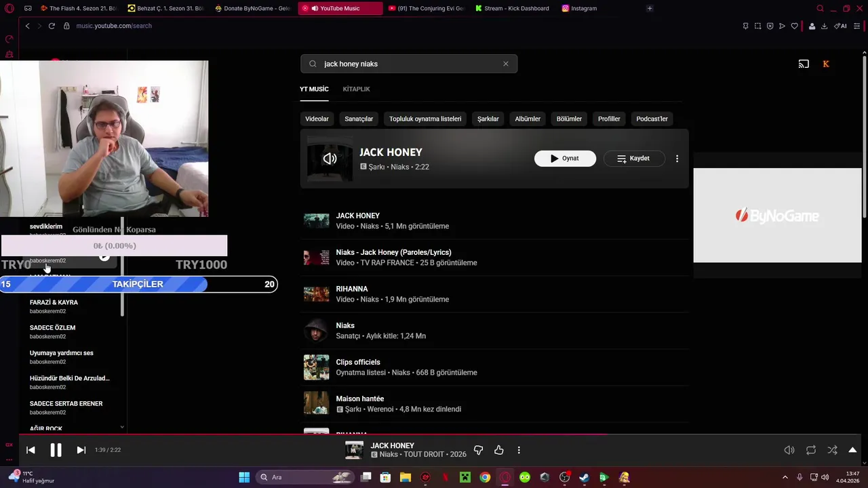Click the search field with jack honey niaks
This screenshot has height=488, width=868.
pyautogui.click(x=409, y=64)
